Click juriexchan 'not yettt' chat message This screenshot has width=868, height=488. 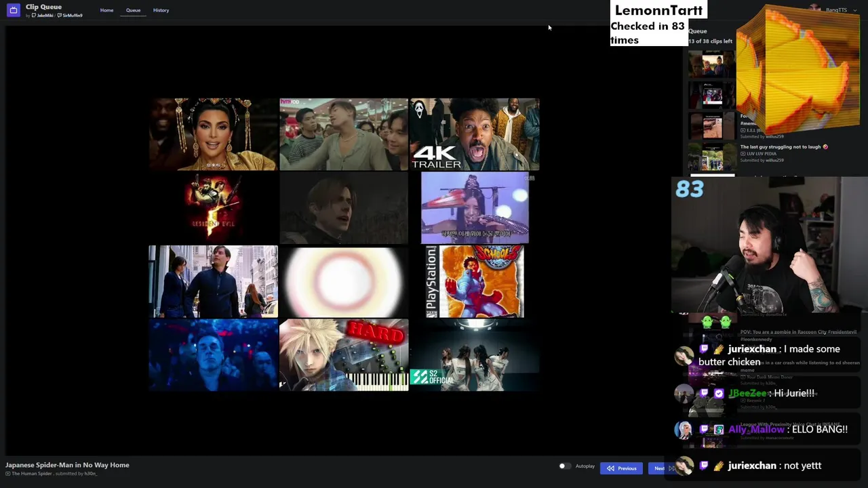coord(802,466)
